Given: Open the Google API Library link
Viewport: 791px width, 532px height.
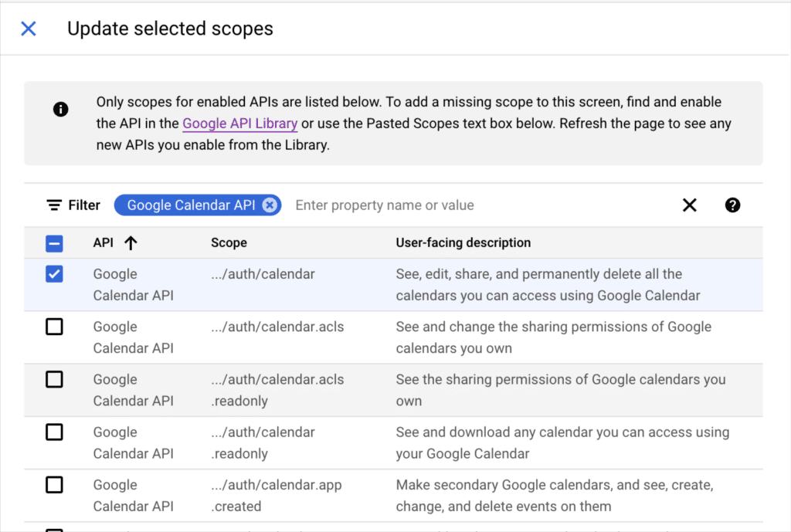Looking at the screenshot, I should [x=239, y=124].
